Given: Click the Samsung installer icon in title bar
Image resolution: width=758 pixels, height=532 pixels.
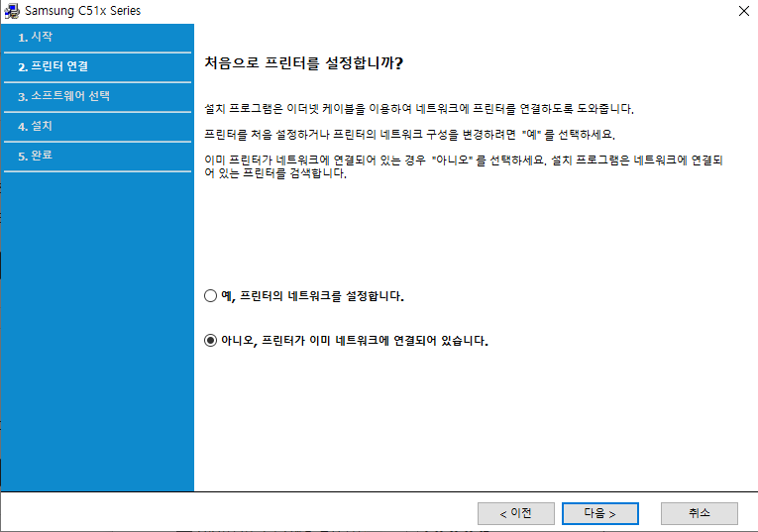Looking at the screenshot, I should coord(12,11).
